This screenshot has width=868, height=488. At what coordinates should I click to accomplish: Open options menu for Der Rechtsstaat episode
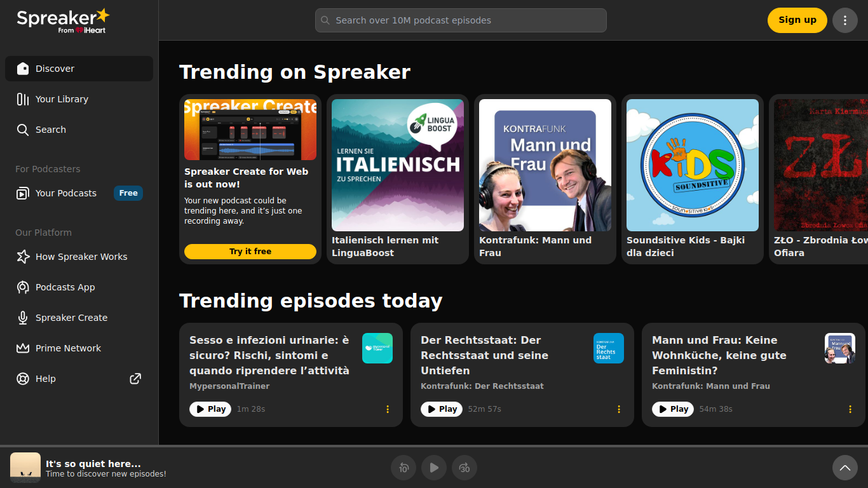[x=619, y=409]
